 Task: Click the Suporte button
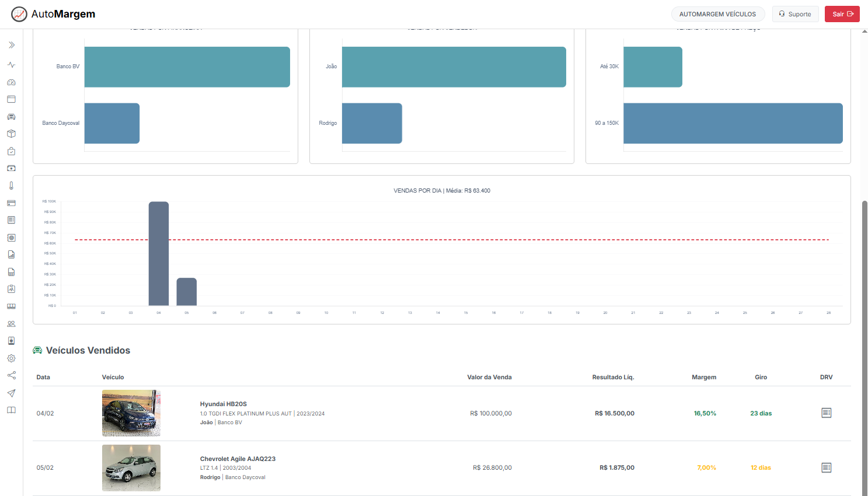pos(795,14)
